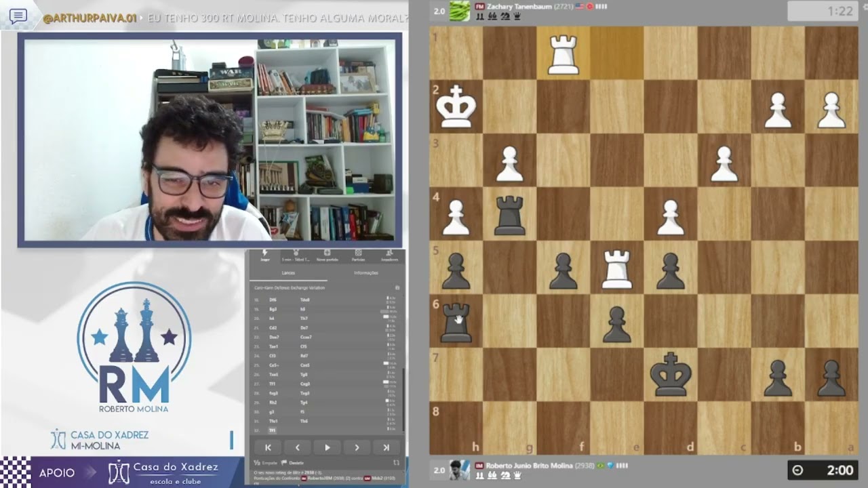Click the white pawn on d4

pos(670,218)
